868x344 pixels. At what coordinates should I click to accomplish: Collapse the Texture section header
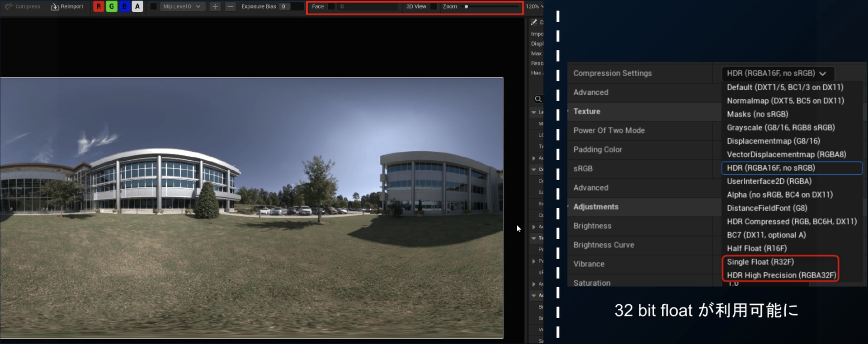[x=587, y=111]
